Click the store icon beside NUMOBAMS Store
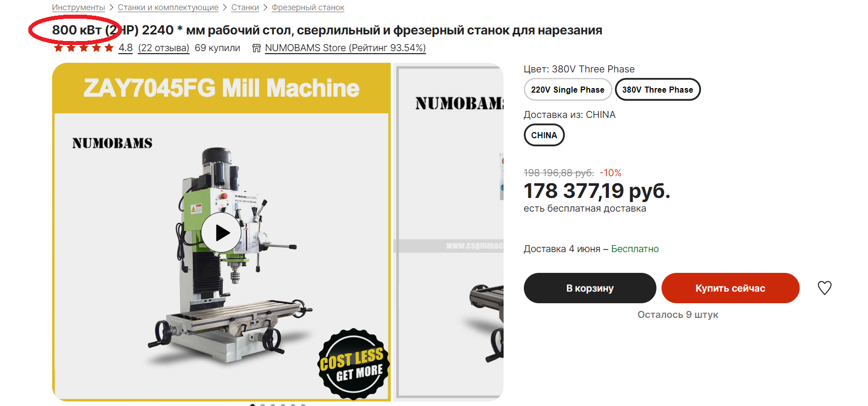This screenshot has width=868, height=406. tap(257, 48)
